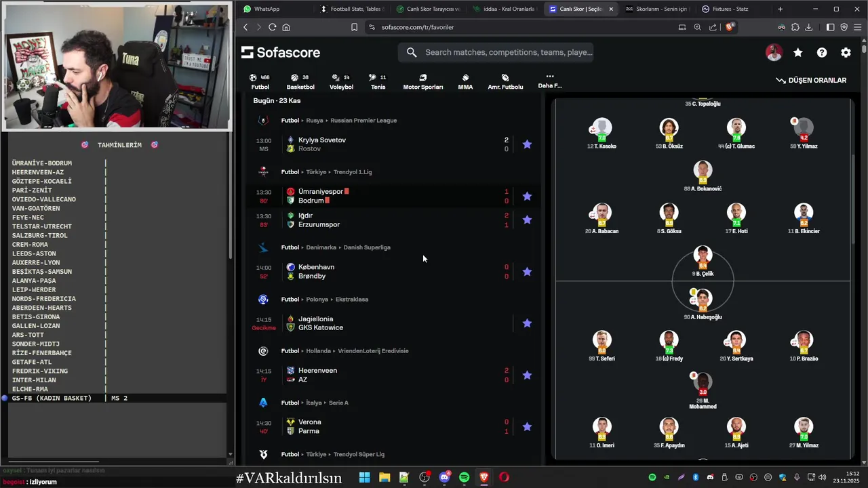Expand the Daha Fazla sports menu
Screen dimensions: 868x488
pos(550,81)
